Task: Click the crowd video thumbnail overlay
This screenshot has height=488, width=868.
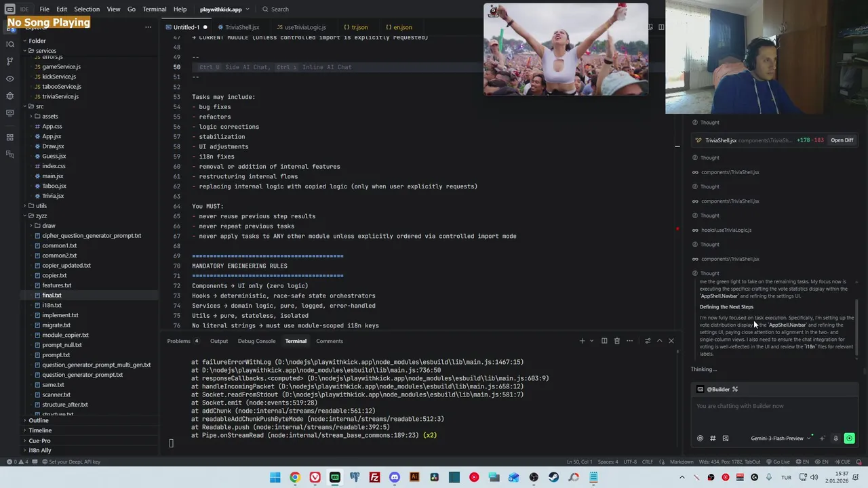Action: click(x=566, y=49)
